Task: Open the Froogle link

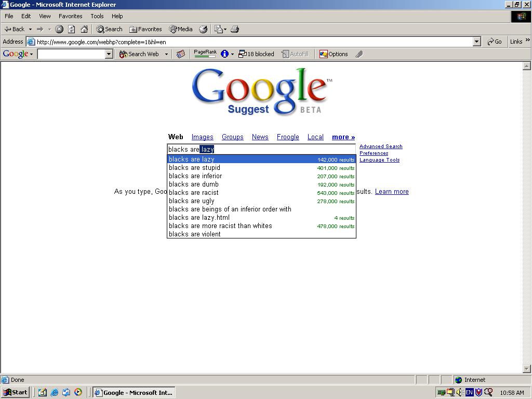Action: [288, 137]
